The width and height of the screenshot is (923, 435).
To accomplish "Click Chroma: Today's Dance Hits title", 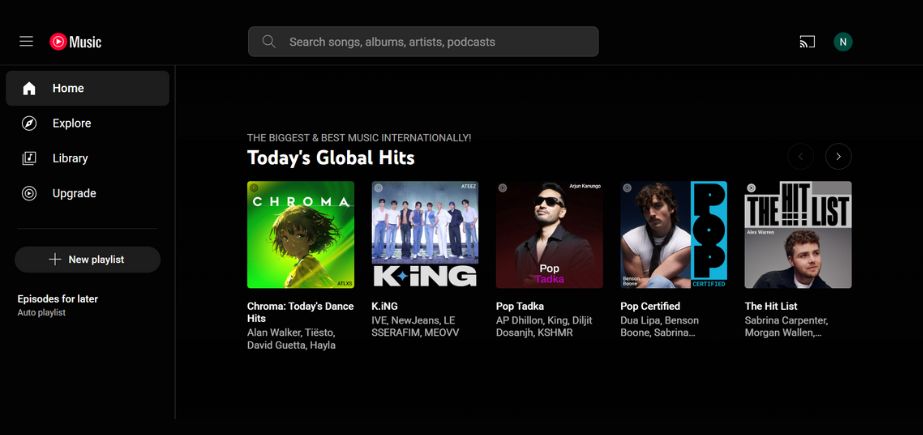I will pos(300,312).
